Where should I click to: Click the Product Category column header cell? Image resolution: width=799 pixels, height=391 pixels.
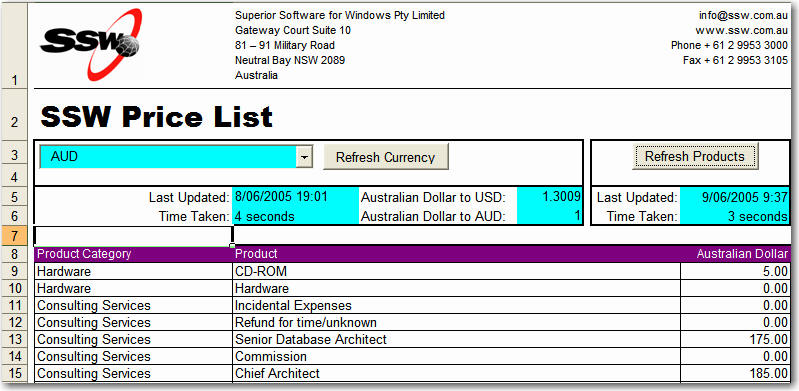pyautogui.click(x=134, y=254)
